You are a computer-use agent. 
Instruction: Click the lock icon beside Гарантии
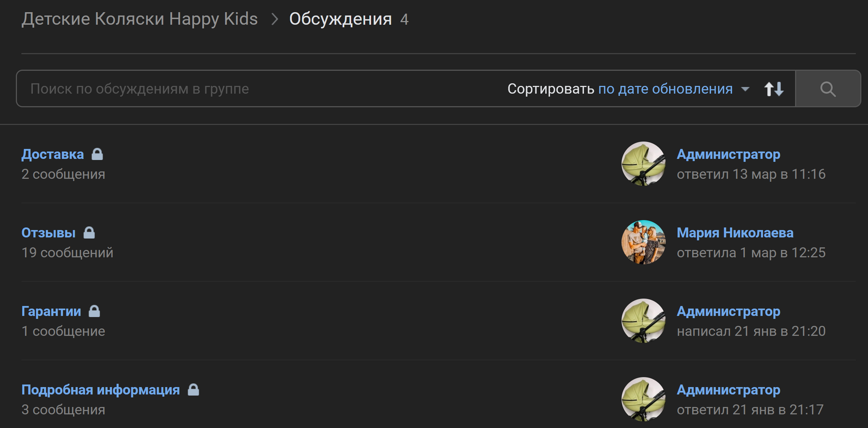tap(94, 311)
